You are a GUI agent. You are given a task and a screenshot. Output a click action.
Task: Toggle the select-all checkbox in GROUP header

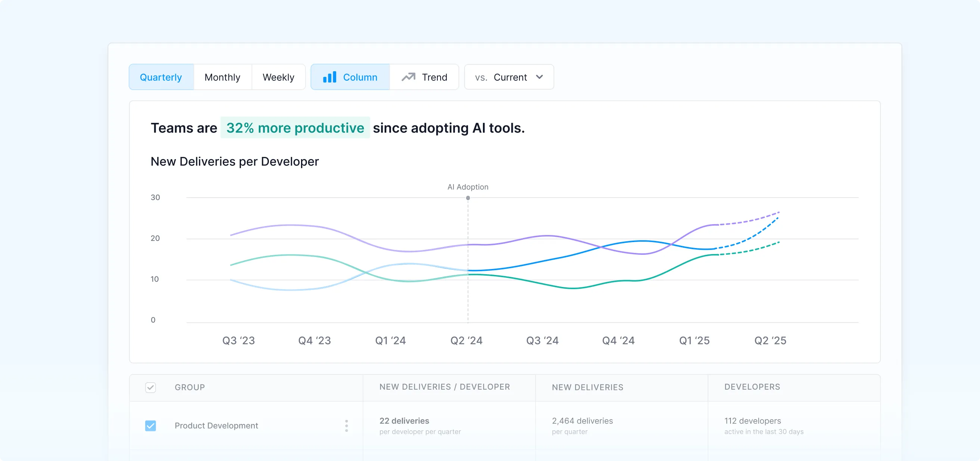[x=151, y=387]
